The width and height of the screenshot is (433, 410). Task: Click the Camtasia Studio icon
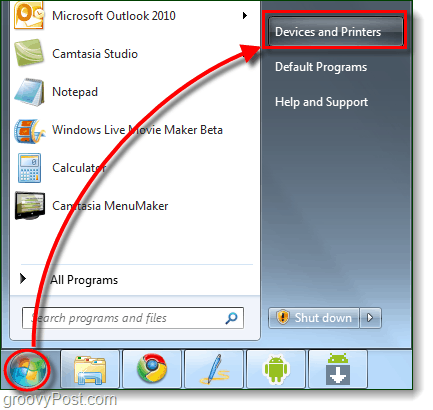point(29,53)
